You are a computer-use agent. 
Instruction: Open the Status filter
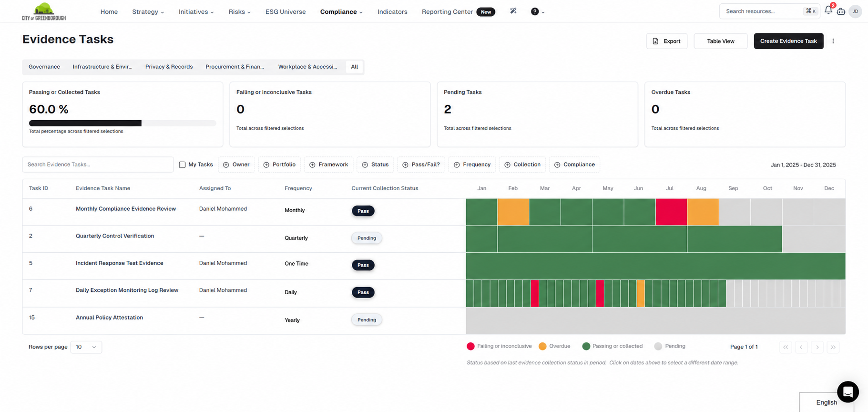(375, 165)
